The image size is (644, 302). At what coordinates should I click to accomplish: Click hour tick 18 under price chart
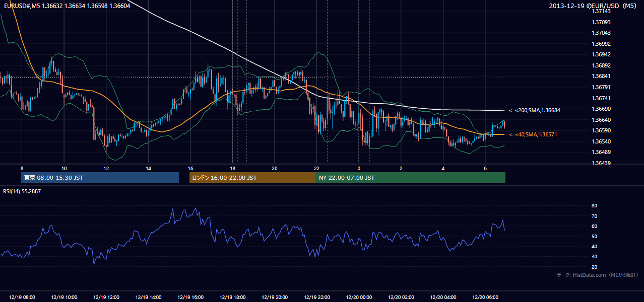pyautogui.click(x=232, y=168)
